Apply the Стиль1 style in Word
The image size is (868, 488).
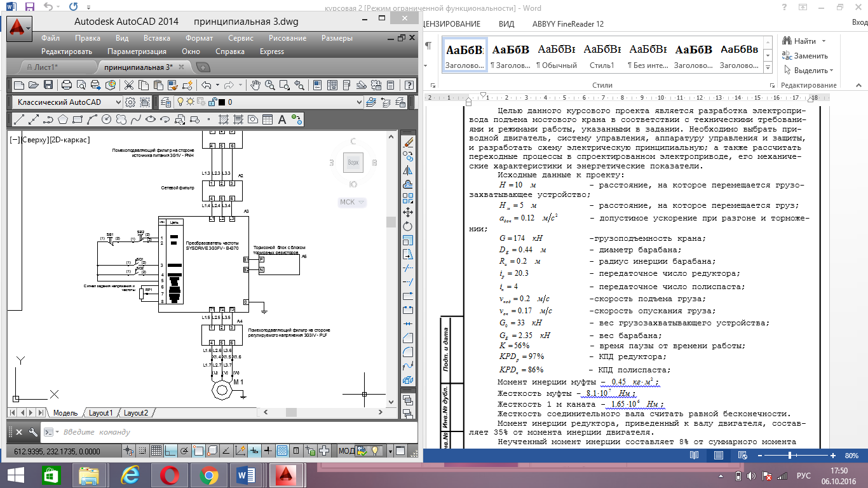602,56
